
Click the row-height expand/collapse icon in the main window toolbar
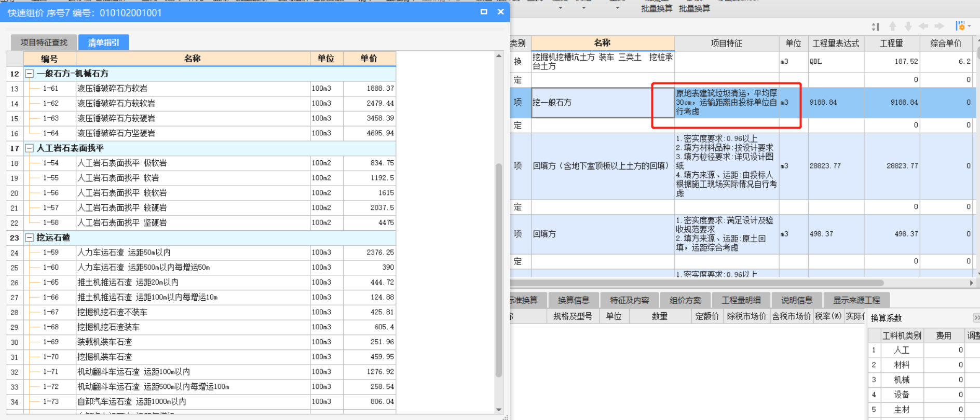875,26
